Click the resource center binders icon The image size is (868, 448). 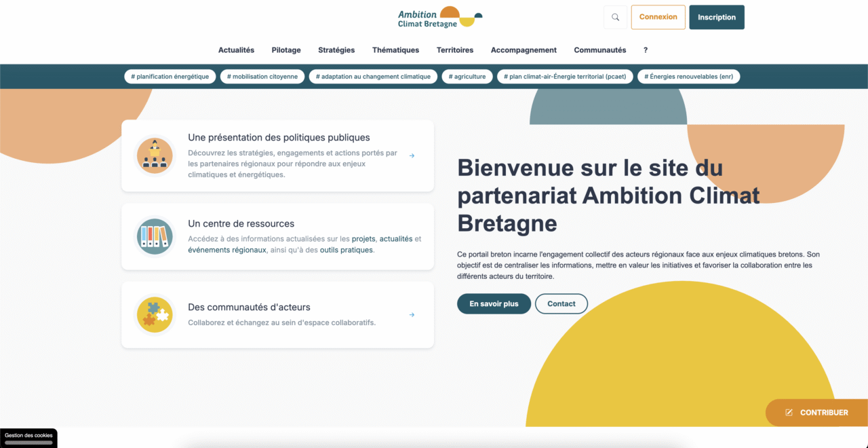click(155, 236)
